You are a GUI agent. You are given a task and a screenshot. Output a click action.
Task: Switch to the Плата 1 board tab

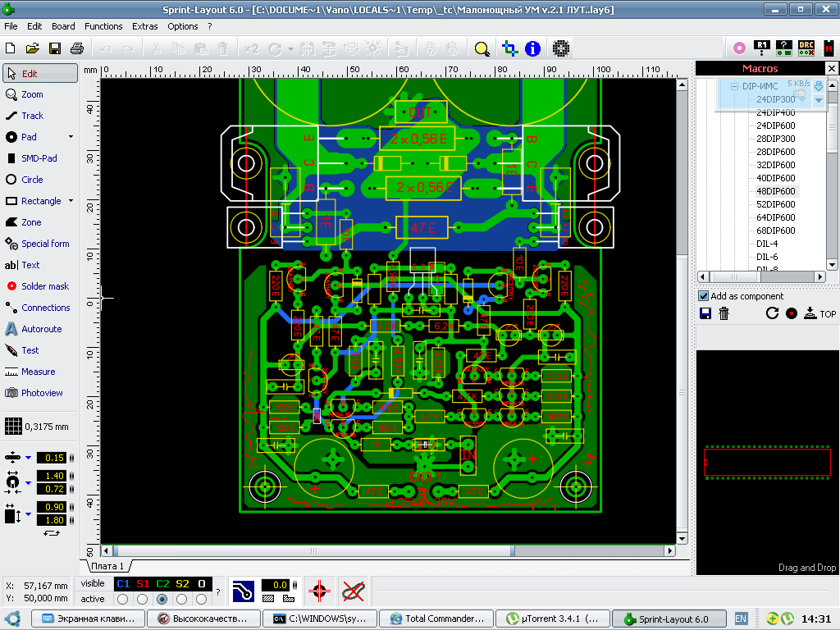(x=107, y=566)
